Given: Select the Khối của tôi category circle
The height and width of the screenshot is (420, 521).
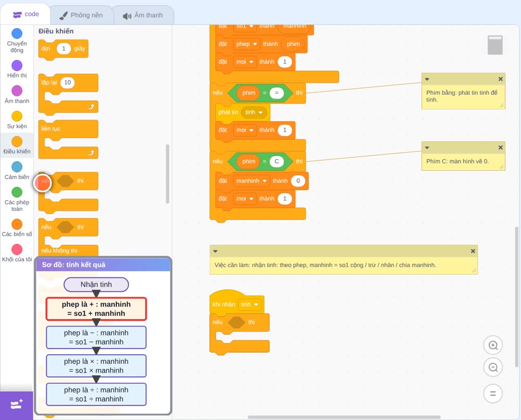Looking at the screenshot, I should tap(17, 249).
